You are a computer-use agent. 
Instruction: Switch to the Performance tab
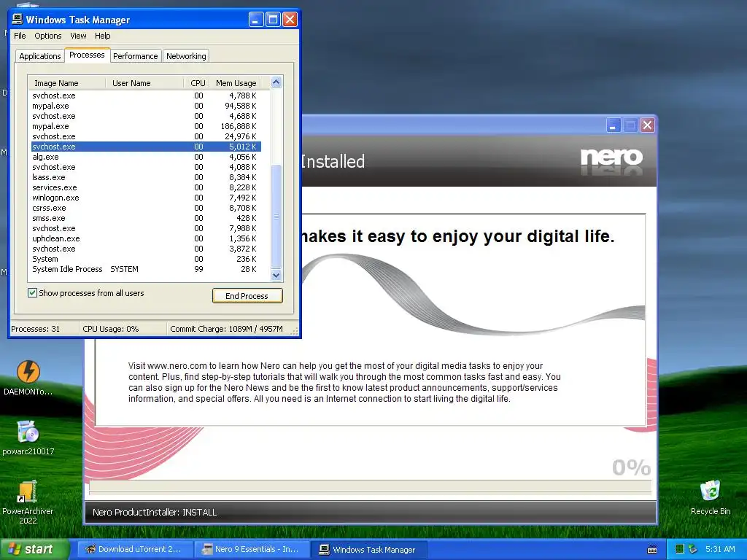[135, 56]
